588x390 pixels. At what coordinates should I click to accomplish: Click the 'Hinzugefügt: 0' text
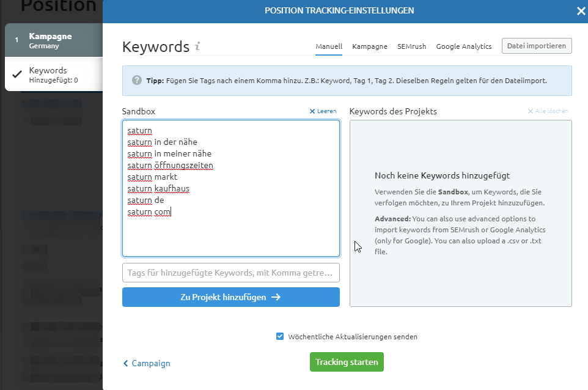click(x=53, y=80)
